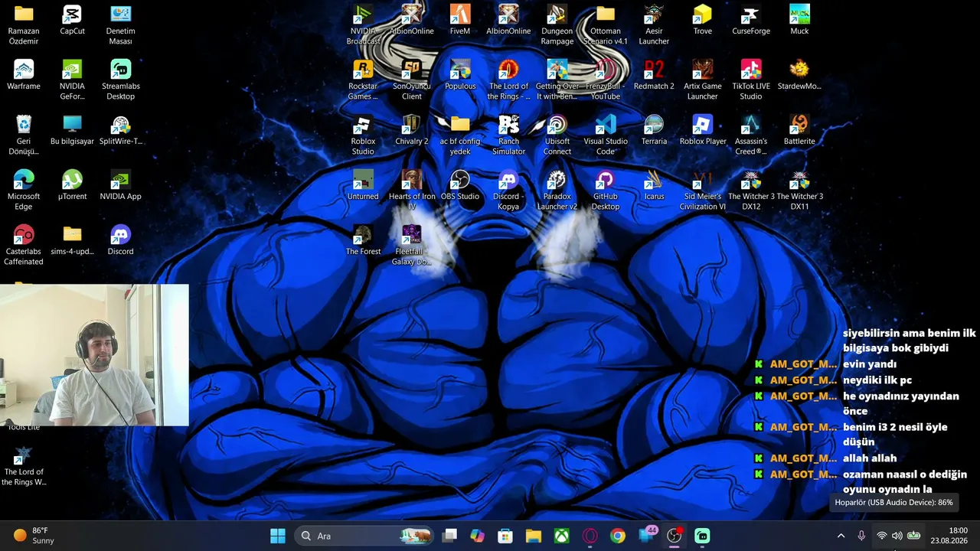Switch to Opera GX on the taskbar
This screenshot has height=551, width=980.
pyautogui.click(x=590, y=536)
